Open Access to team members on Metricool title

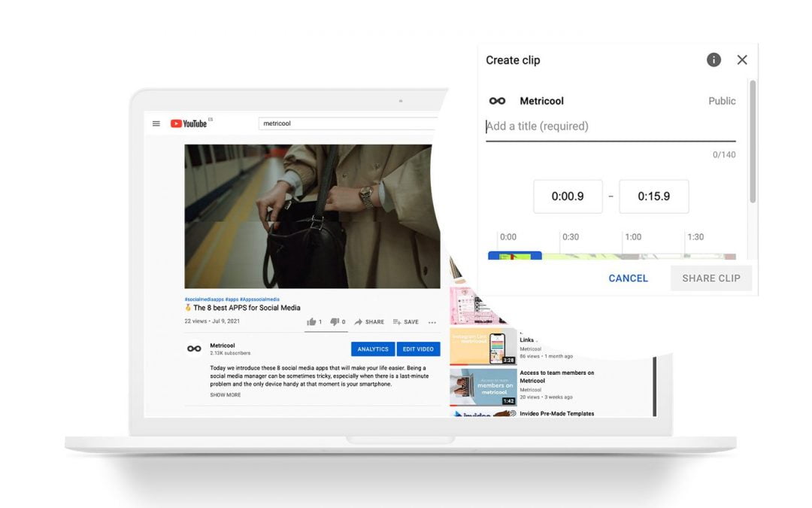[x=556, y=376]
